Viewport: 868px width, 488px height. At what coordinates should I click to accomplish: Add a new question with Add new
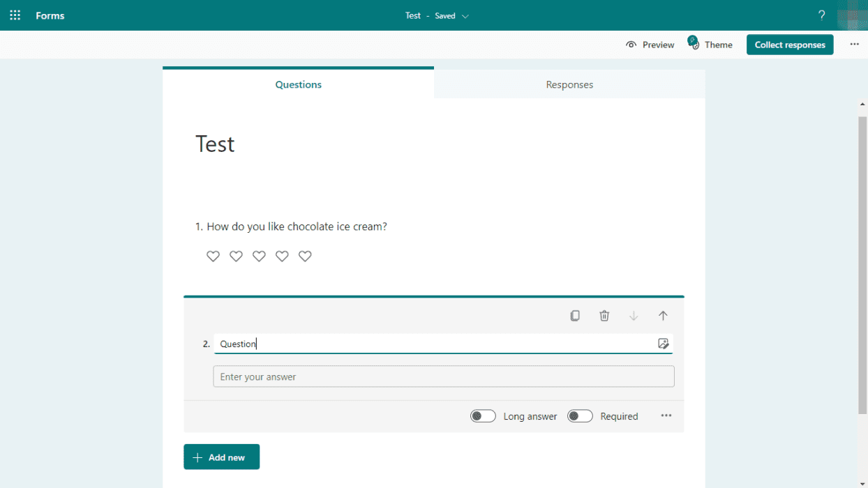tap(221, 457)
